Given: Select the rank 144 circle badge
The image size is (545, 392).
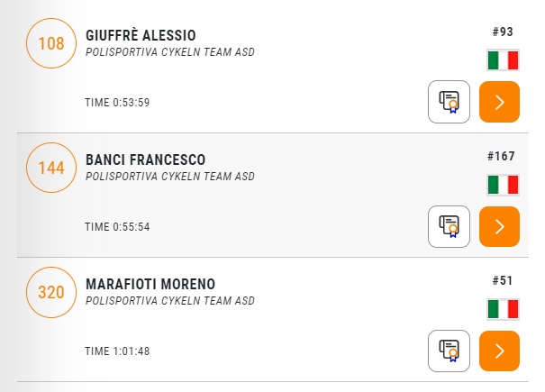Looking at the screenshot, I should [x=51, y=168].
